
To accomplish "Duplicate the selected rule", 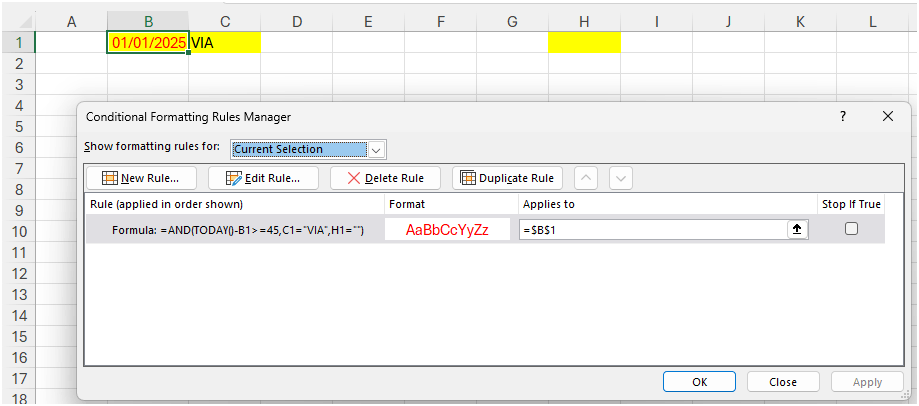I will [x=507, y=178].
